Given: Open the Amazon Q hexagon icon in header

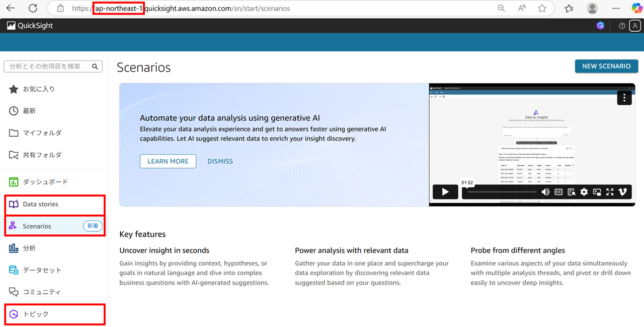Looking at the screenshot, I should 600,26.
